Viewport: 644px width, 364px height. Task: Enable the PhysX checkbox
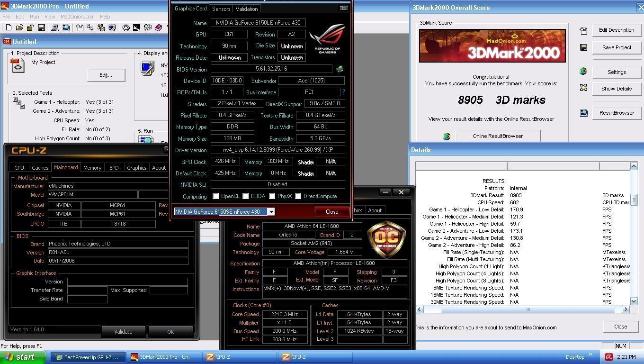click(272, 196)
